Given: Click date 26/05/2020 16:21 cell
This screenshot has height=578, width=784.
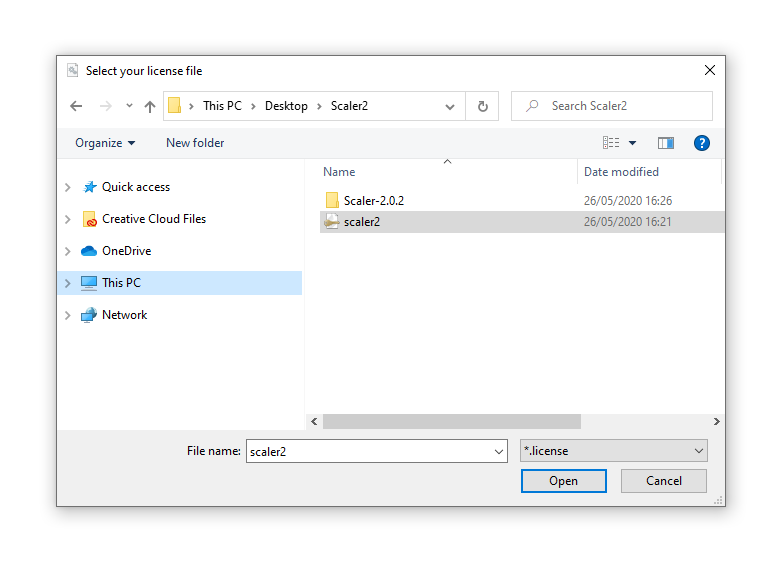Looking at the screenshot, I should click(x=628, y=222).
